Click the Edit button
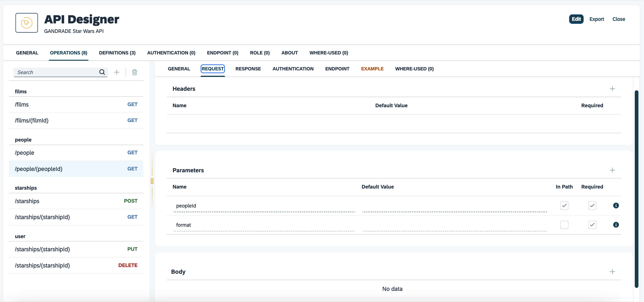The height and width of the screenshot is (302, 644). 576,19
